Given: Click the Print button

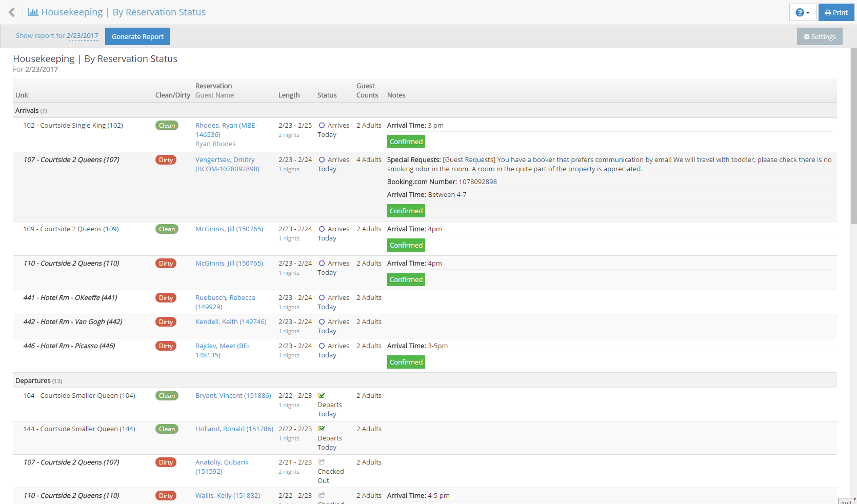Looking at the screenshot, I should click(836, 12).
